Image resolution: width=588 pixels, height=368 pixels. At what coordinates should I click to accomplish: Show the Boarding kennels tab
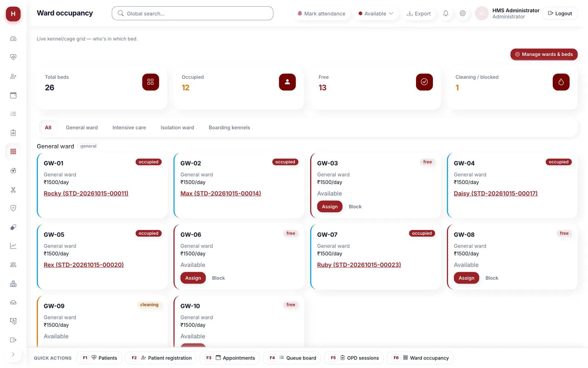click(229, 128)
